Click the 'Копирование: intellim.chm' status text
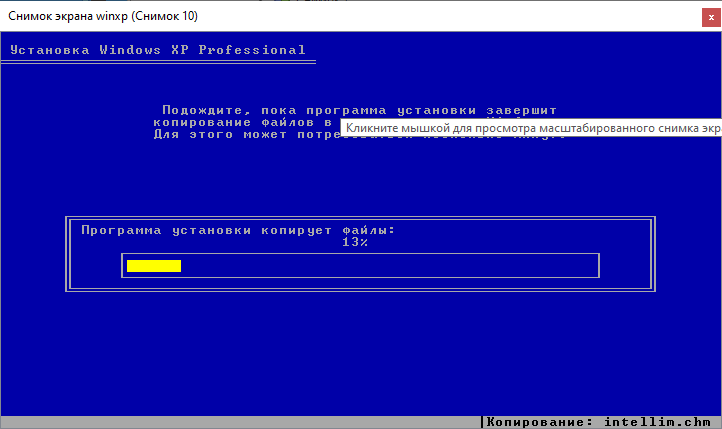This screenshot has width=722, height=429. click(x=599, y=422)
